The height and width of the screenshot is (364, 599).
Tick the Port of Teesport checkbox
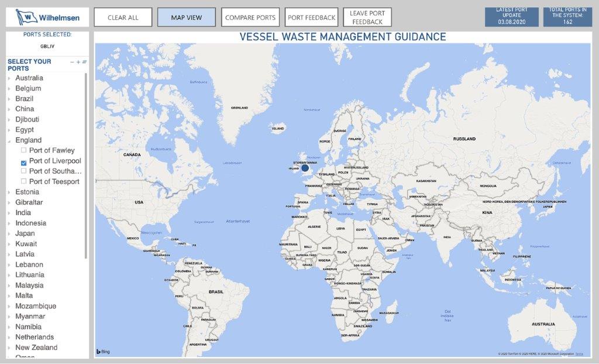24,182
